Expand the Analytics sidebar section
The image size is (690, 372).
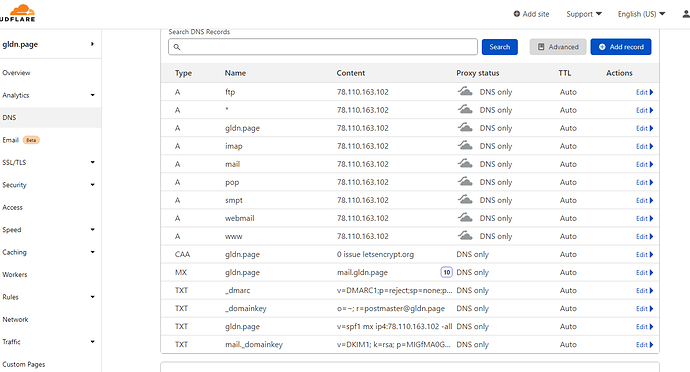point(92,95)
